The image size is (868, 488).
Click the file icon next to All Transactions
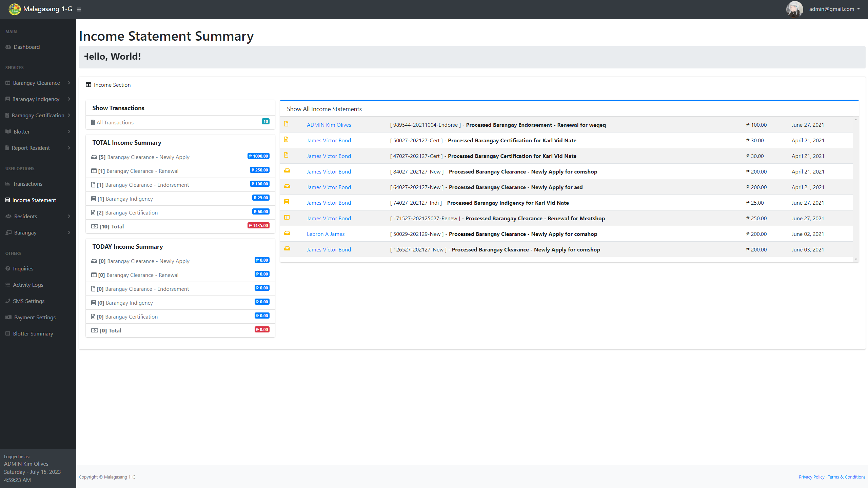tap(93, 122)
